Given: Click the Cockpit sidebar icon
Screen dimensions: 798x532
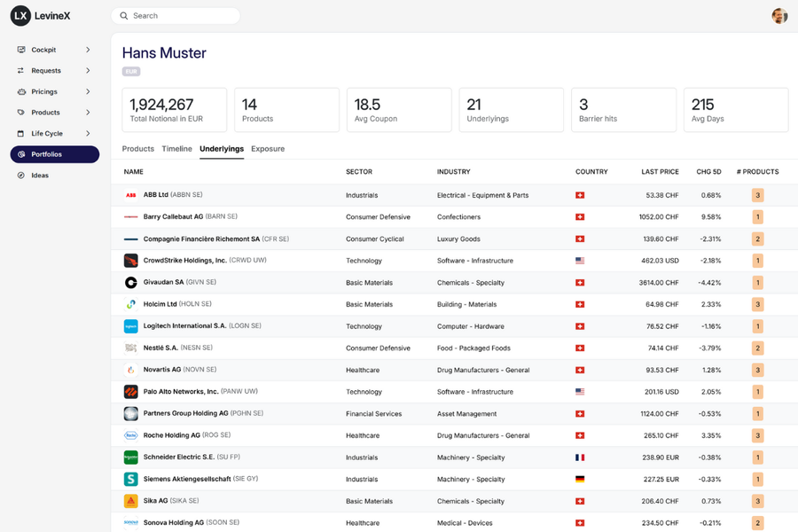Looking at the screenshot, I should [x=21, y=50].
